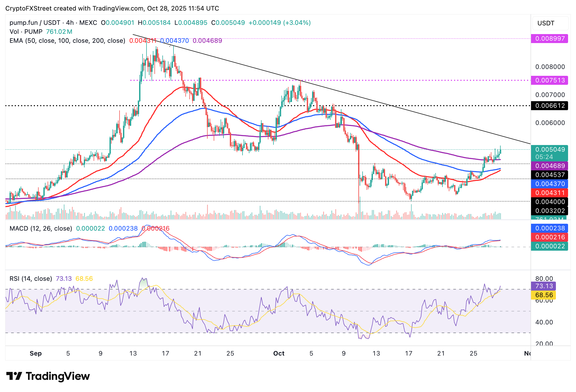Click the 0.007513 magenta price tag

pos(550,80)
